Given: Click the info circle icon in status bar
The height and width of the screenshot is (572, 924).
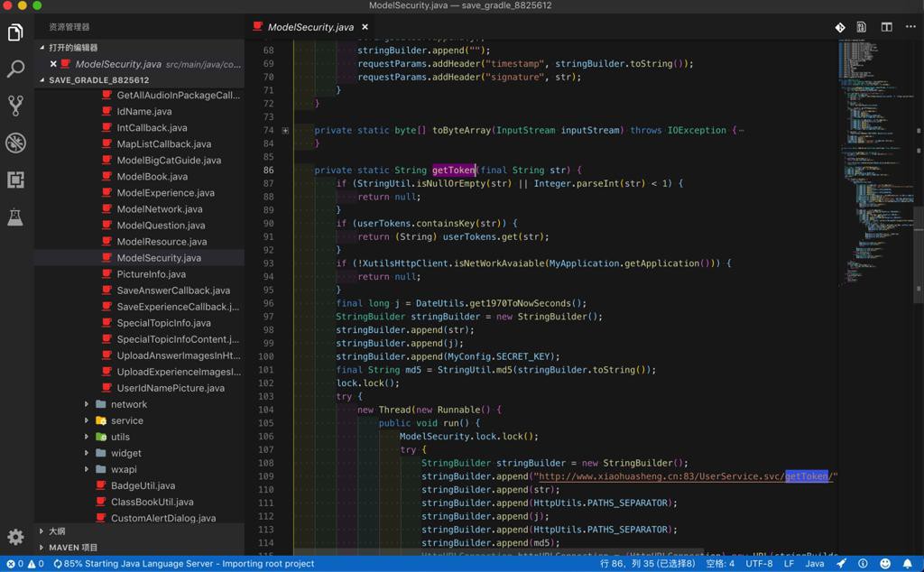Looking at the screenshot, I should coord(863,564).
